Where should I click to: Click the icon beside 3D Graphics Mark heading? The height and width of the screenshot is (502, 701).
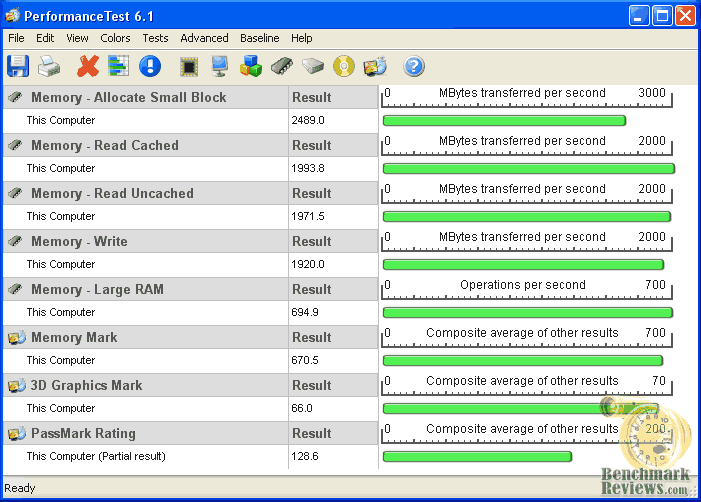click(17, 385)
